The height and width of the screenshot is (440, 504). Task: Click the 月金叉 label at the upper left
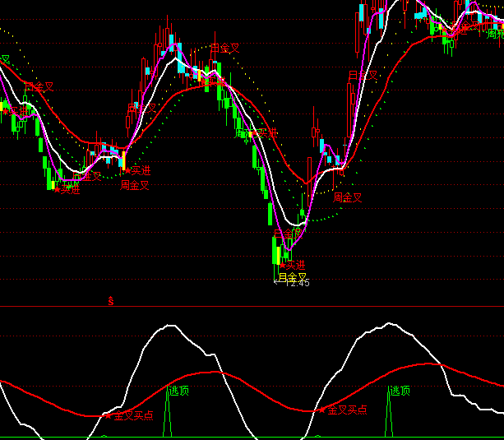point(38,86)
